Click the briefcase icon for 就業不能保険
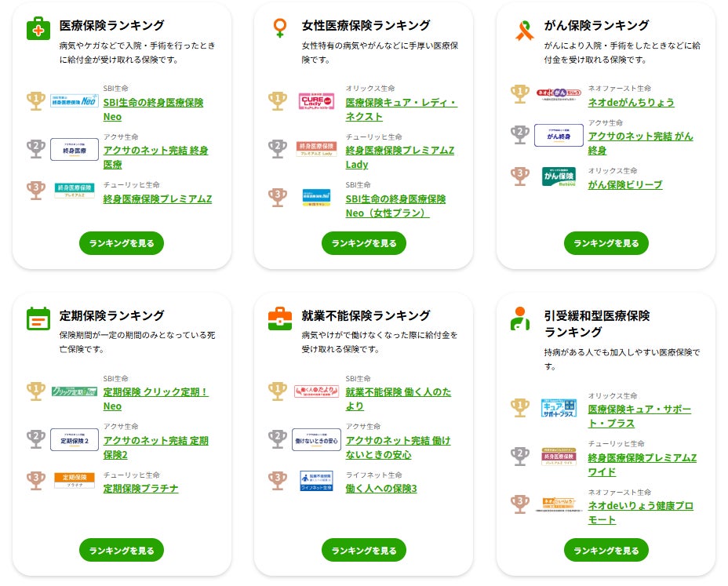This screenshot has width=728, height=586. click(280, 318)
